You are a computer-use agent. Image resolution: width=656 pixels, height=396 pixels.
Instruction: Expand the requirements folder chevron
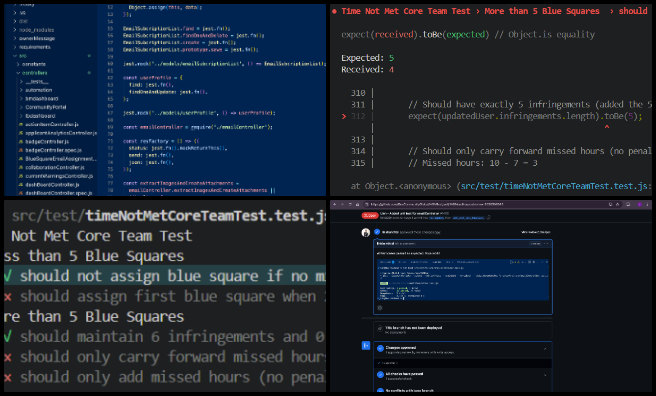[15, 47]
